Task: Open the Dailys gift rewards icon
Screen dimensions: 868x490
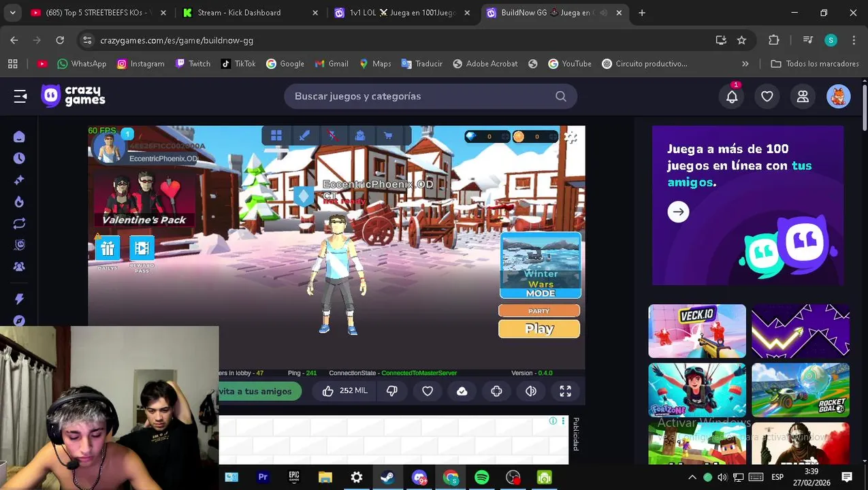Action: (108, 250)
